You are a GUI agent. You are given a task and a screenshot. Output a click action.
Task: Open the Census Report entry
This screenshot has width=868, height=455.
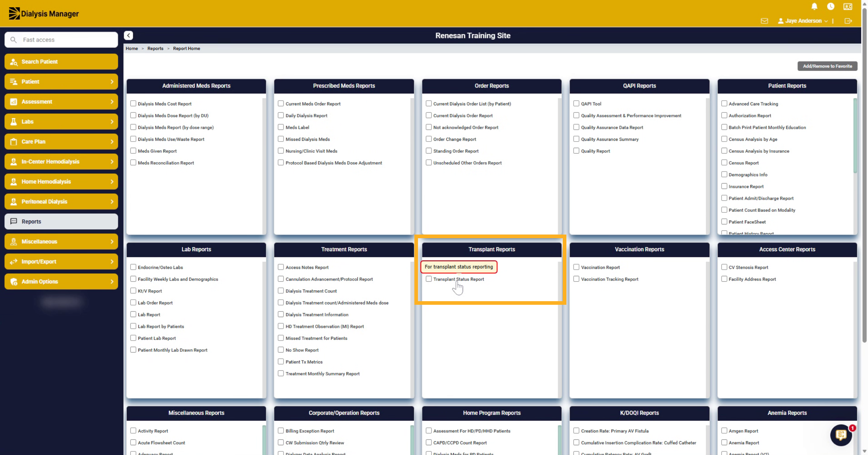click(x=743, y=163)
